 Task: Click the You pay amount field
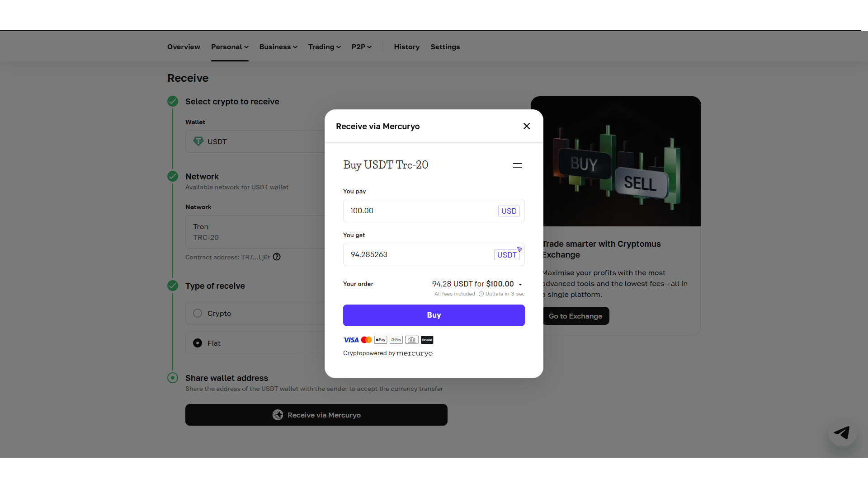pos(434,211)
